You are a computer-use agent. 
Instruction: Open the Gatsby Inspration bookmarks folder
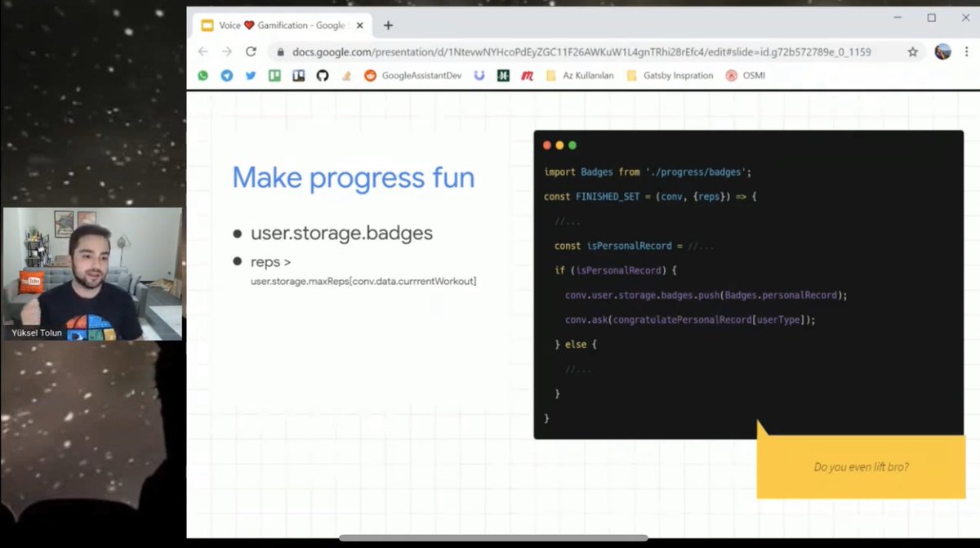click(670, 75)
